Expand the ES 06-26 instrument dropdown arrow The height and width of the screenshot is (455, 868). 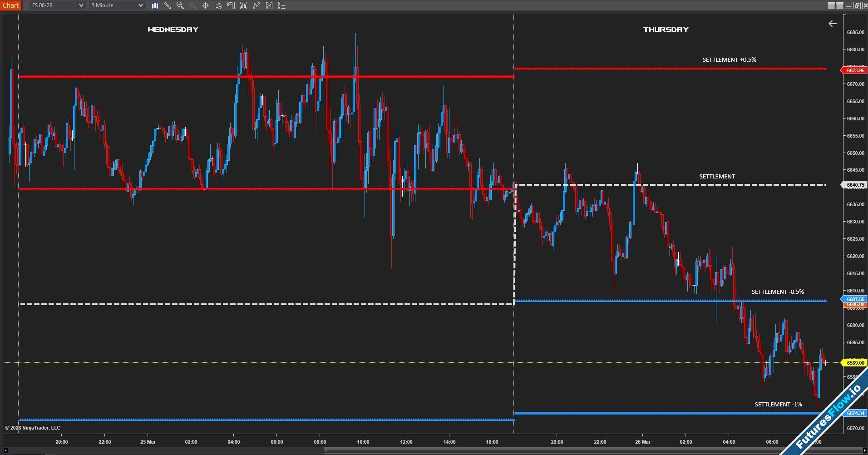81,5
